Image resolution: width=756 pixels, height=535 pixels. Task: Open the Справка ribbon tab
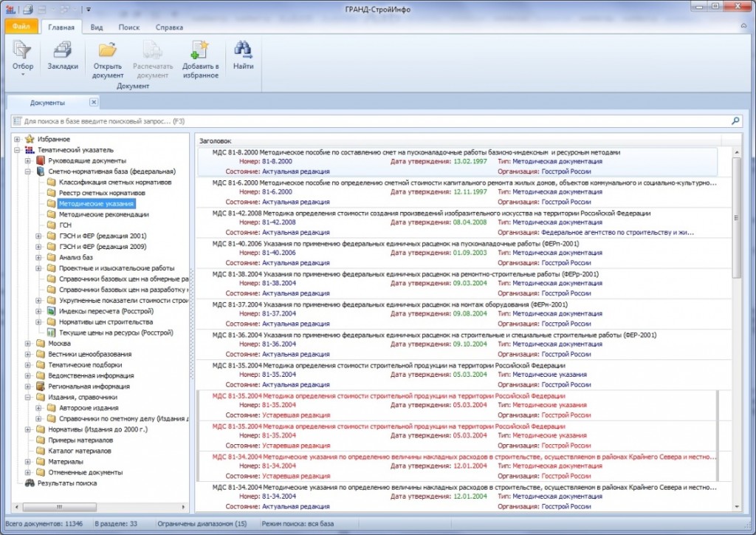click(169, 27)
